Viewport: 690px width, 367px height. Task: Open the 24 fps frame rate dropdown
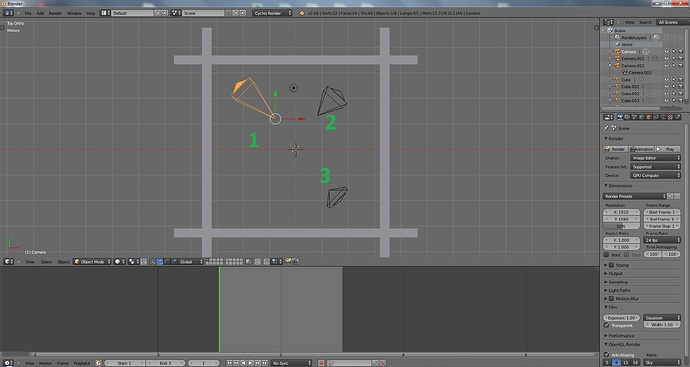pyautogui.click(x=662, y=240)
